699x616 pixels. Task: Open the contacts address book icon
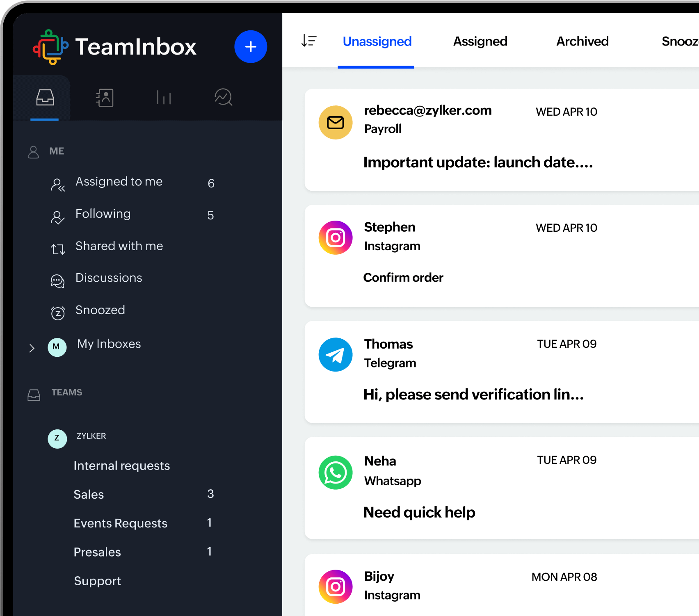(105, 98)
